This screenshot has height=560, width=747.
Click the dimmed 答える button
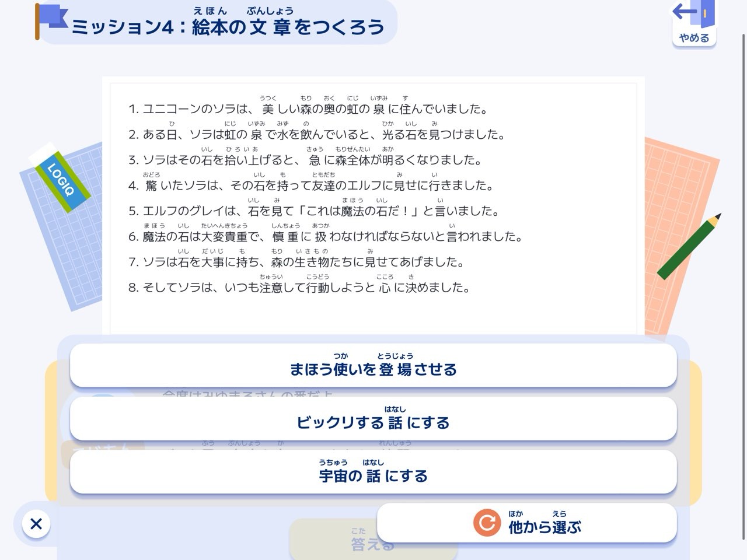(373, 540)
